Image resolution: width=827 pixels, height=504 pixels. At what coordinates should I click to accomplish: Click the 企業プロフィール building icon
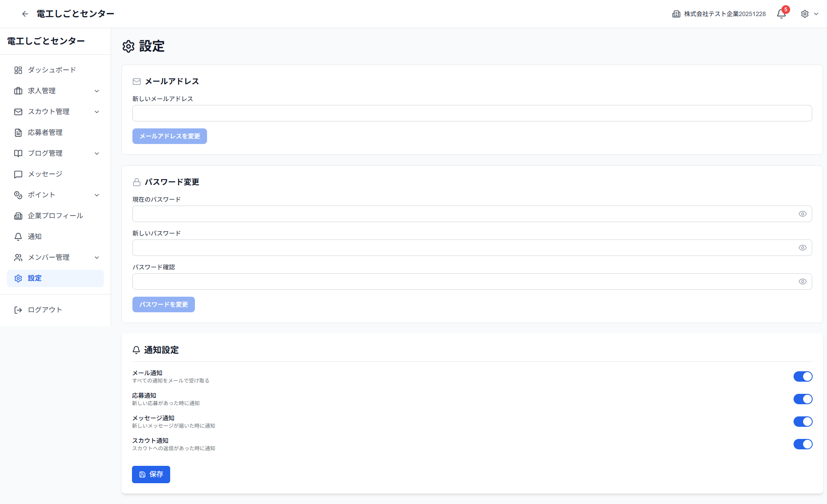pyautogui.click(x=18, y=216)
